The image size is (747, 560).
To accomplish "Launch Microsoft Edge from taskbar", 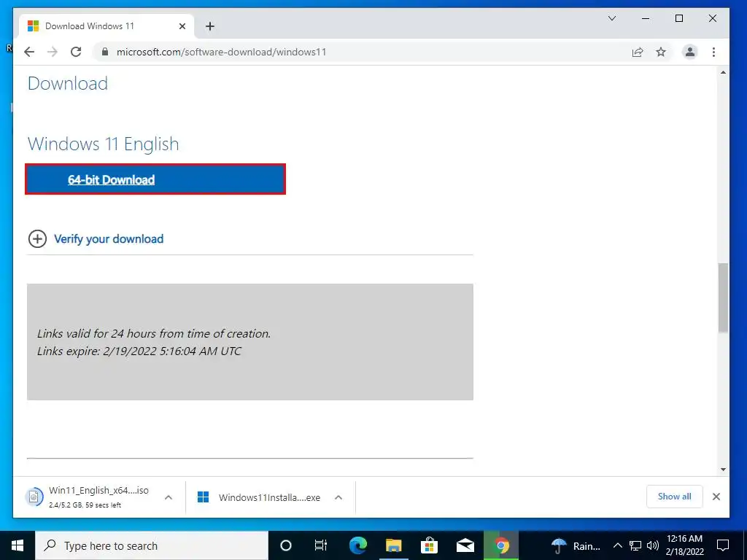I will tap(357, 545).
